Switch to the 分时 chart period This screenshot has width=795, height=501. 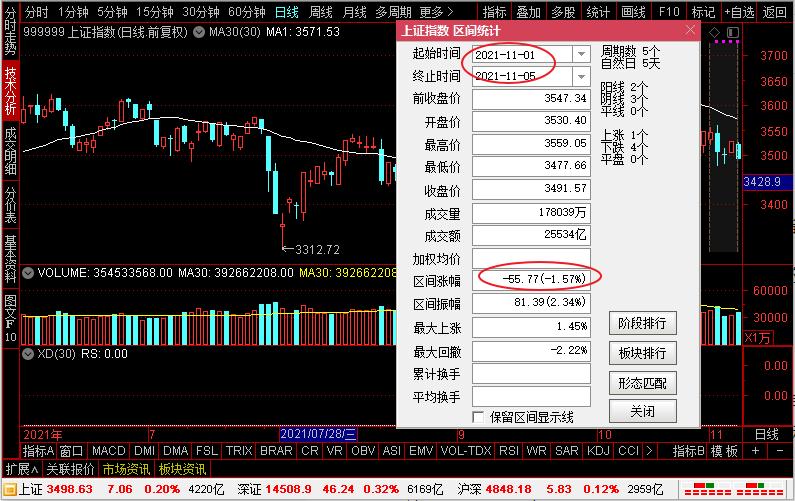click(x=36, y=11)
